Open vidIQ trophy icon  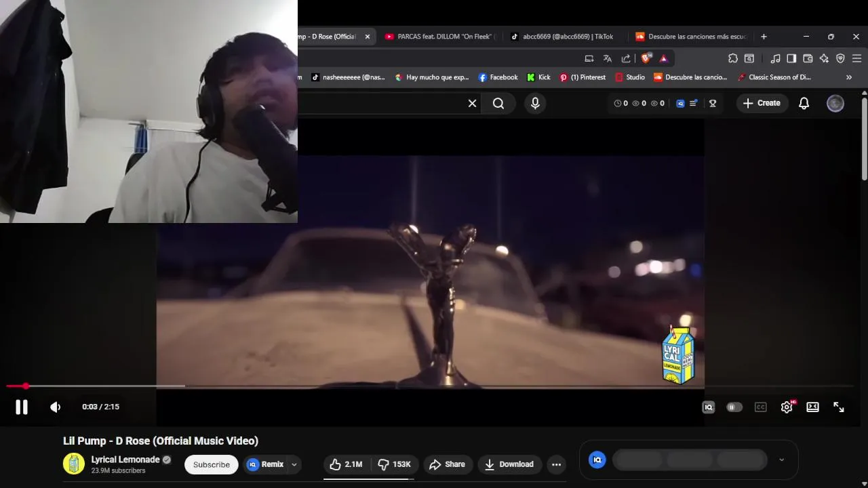713,103
